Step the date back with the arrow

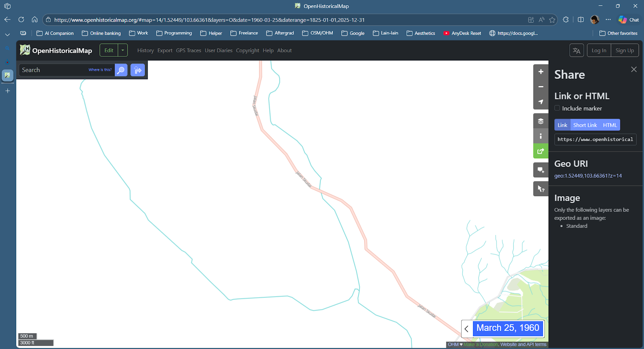[x=466, y=328]
